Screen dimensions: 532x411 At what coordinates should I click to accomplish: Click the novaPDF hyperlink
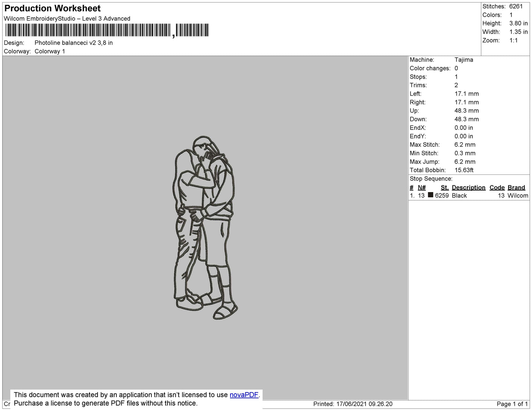(244, 395)
